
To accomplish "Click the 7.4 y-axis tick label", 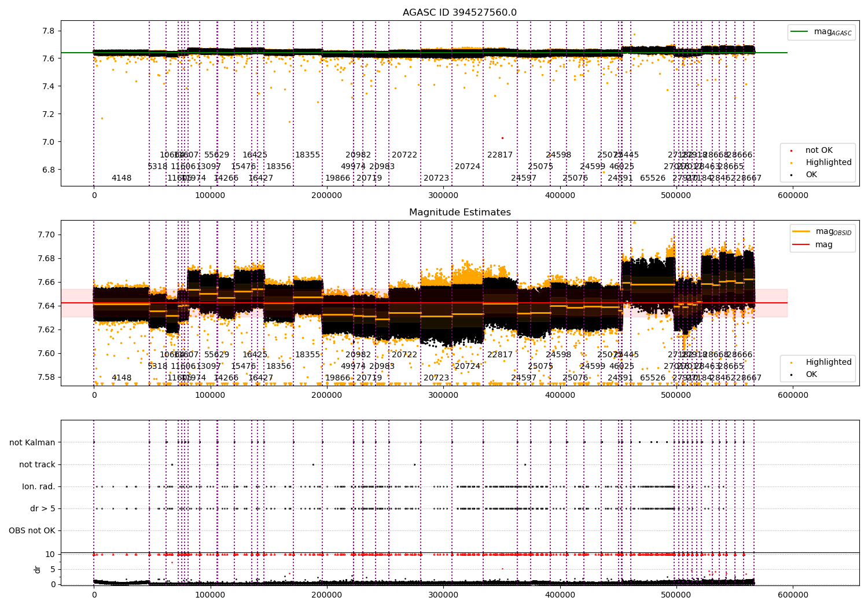I will pos(49,86).
